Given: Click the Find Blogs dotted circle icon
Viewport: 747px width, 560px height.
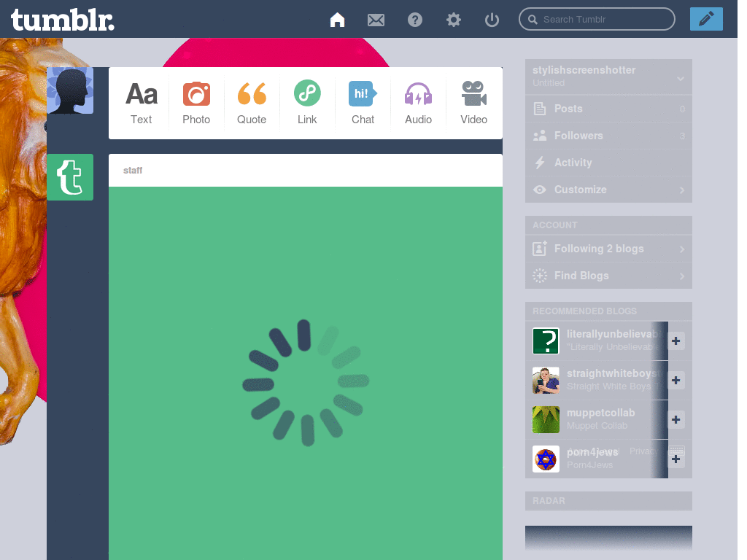Looking at the screenshot, I should click(540, 276).
